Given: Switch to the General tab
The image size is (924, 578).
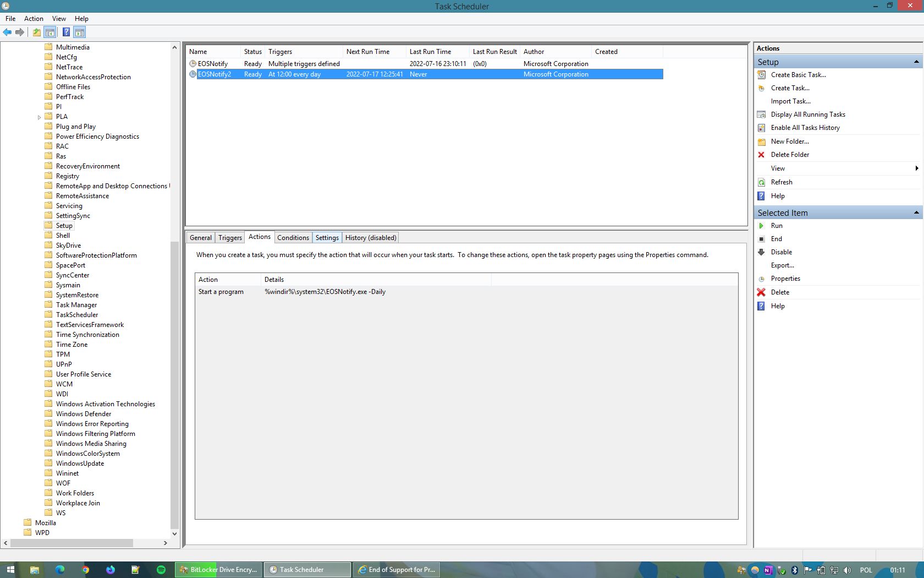Looking at the screenshot, I should 201,238.
